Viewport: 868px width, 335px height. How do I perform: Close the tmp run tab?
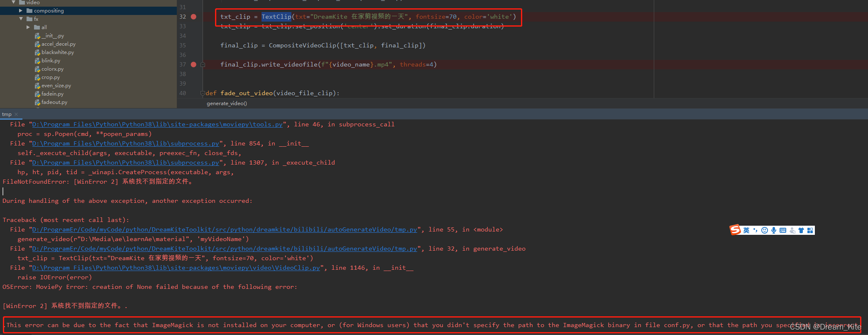click(16, 114)
